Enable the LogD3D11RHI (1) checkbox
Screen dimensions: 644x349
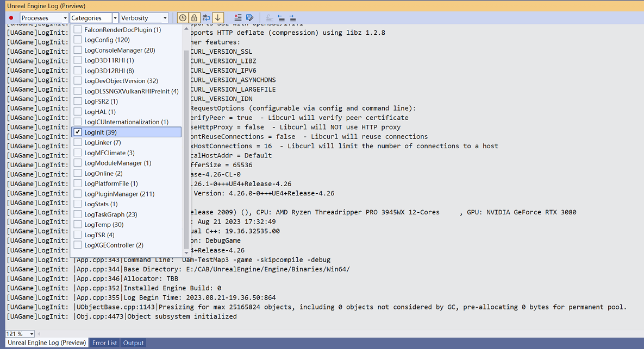(78, 60)
